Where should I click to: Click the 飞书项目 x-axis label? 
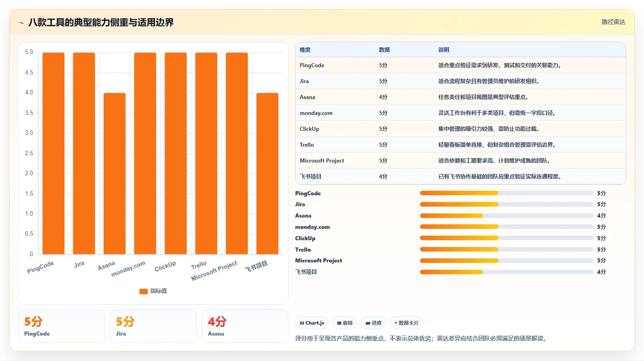[256, 266]
